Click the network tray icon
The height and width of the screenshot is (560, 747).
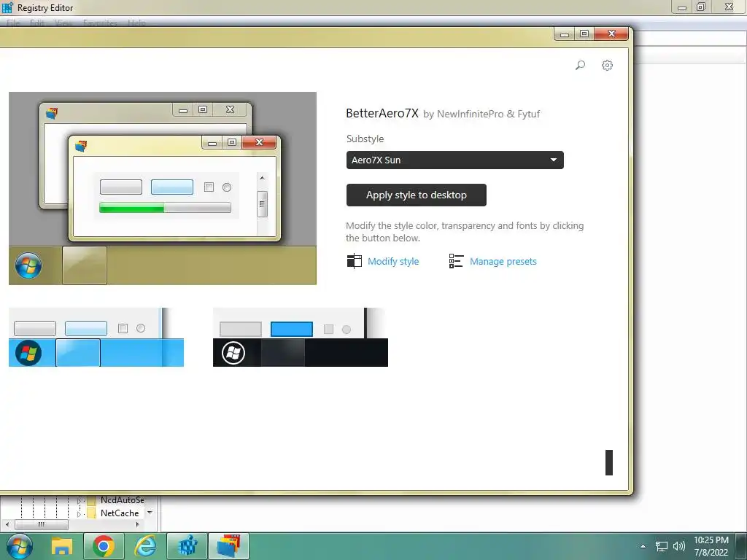661,546
